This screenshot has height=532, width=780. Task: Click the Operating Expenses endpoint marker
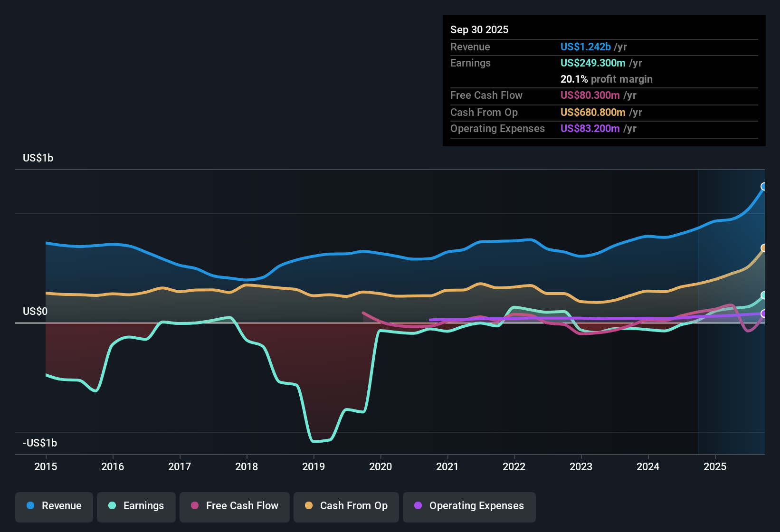764,313
